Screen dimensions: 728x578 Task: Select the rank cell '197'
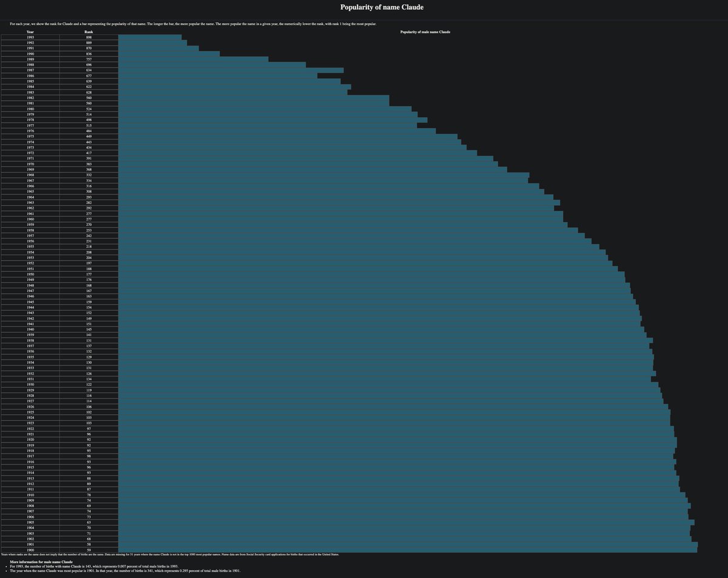click(x=89, y=262)
